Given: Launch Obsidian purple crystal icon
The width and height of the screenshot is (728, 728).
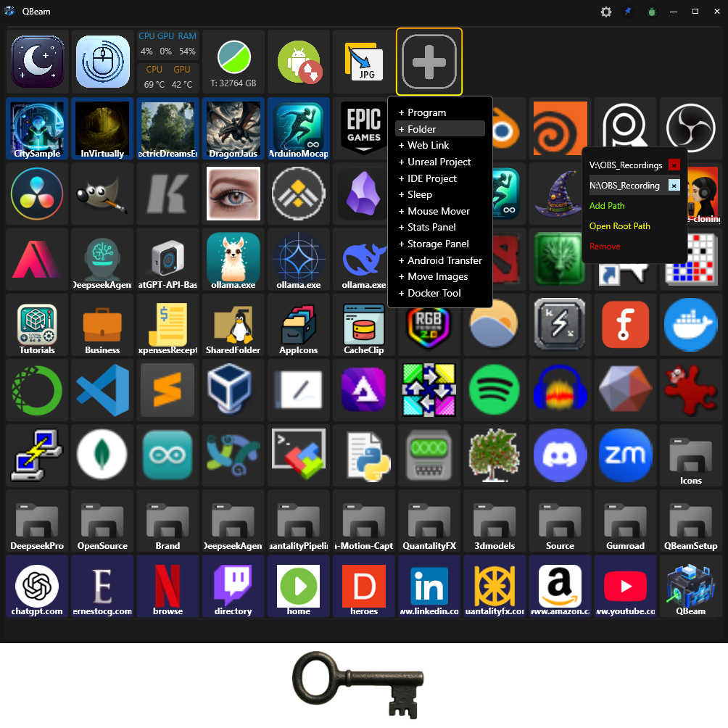Looking at the screenshot, I should [364, 194].
